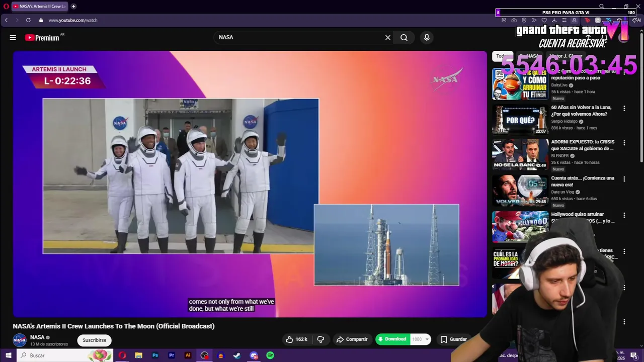The image size is (644, 362).
Task: Open Opera ad blocker shield
Action: (524, 20)
